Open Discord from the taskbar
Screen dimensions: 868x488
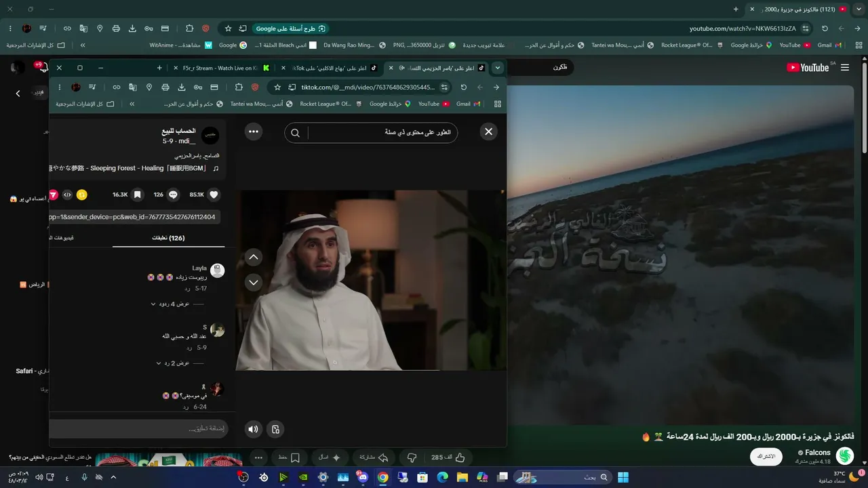[363, 477]
